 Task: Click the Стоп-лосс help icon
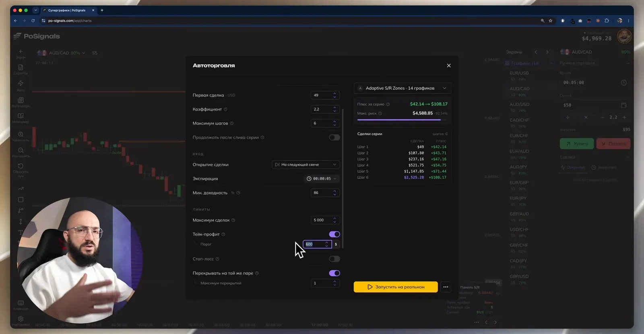tap(217, 259)
